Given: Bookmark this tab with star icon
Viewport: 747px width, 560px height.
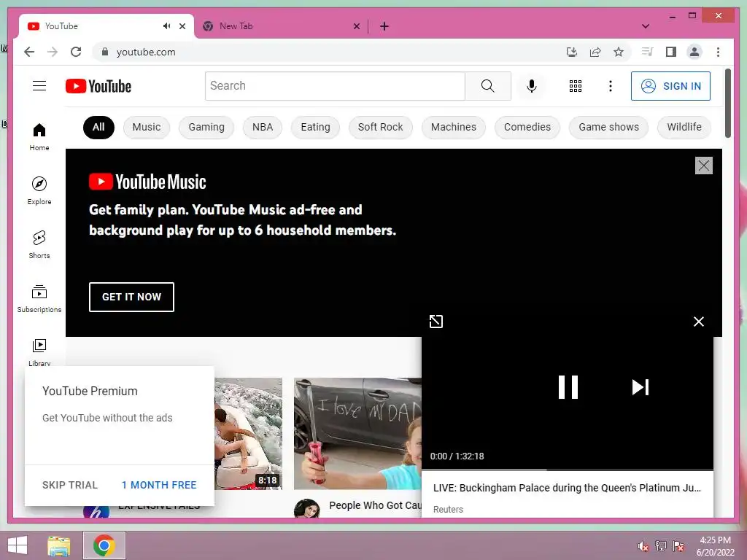Looking at the screenshot, I should (619, 52).
